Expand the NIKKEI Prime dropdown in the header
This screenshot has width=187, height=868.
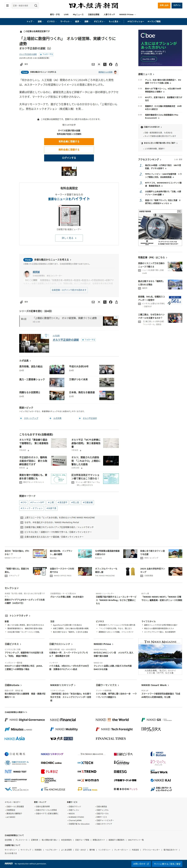tap(127, 14)
